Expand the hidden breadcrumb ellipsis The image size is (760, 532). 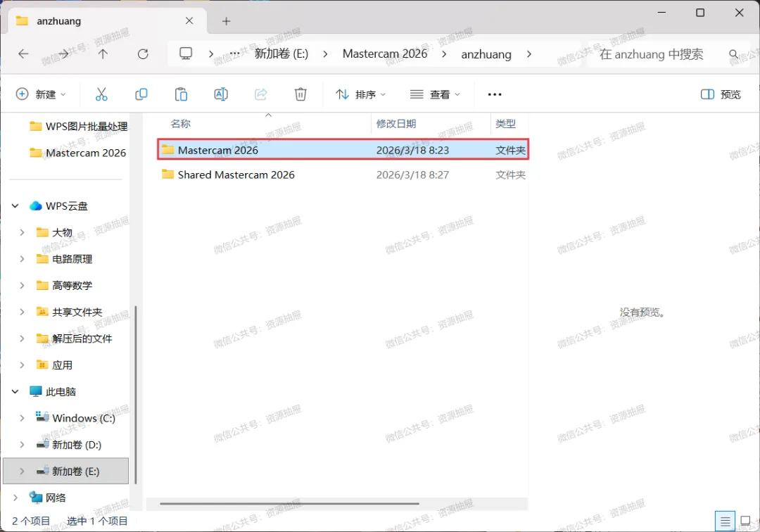point(234,53)
